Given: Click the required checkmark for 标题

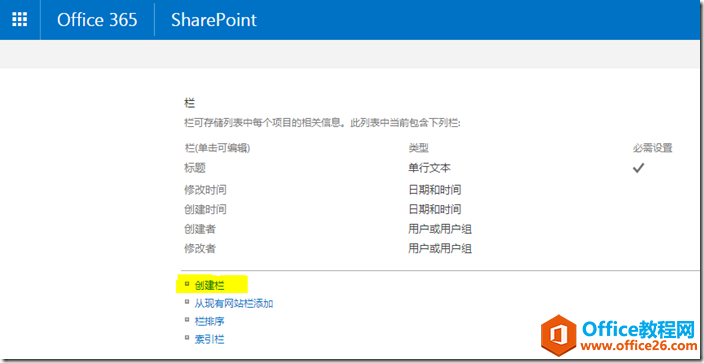Looking at the screenshot, I should pos(638,168).
